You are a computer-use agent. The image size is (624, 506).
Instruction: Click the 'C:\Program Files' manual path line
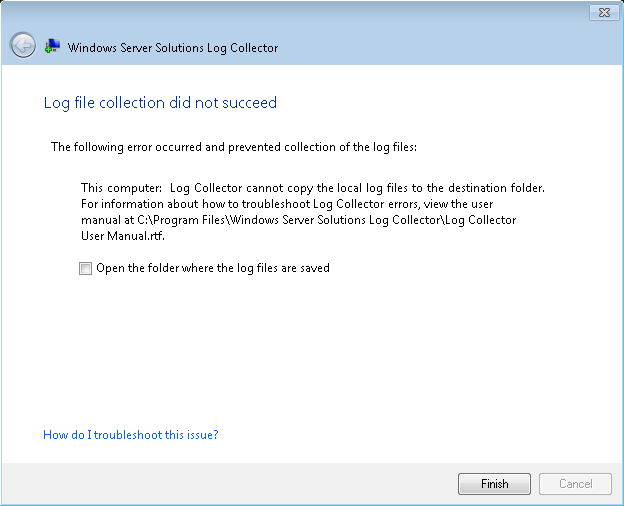click(298, 220)
